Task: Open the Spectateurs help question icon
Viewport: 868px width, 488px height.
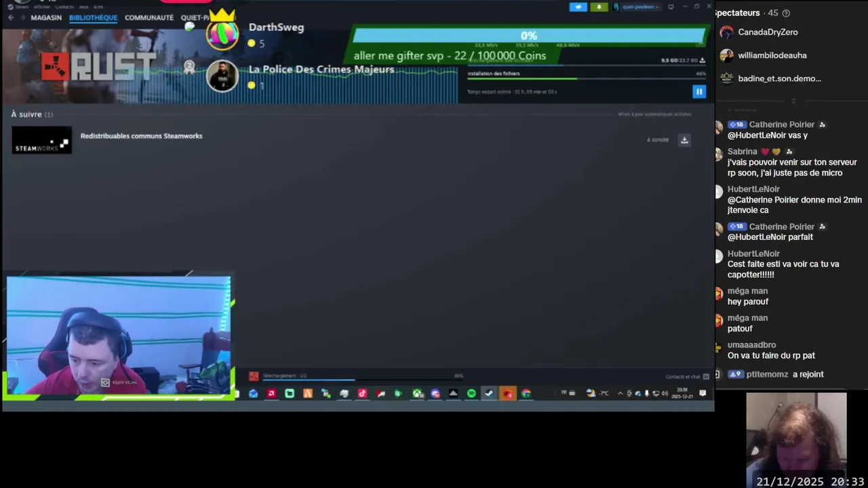Action: click(786, 13)
